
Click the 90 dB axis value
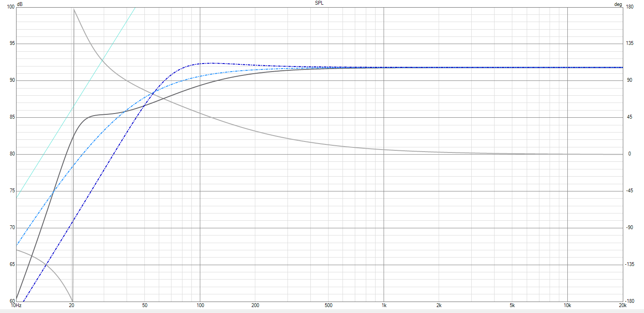pos(12,80)
